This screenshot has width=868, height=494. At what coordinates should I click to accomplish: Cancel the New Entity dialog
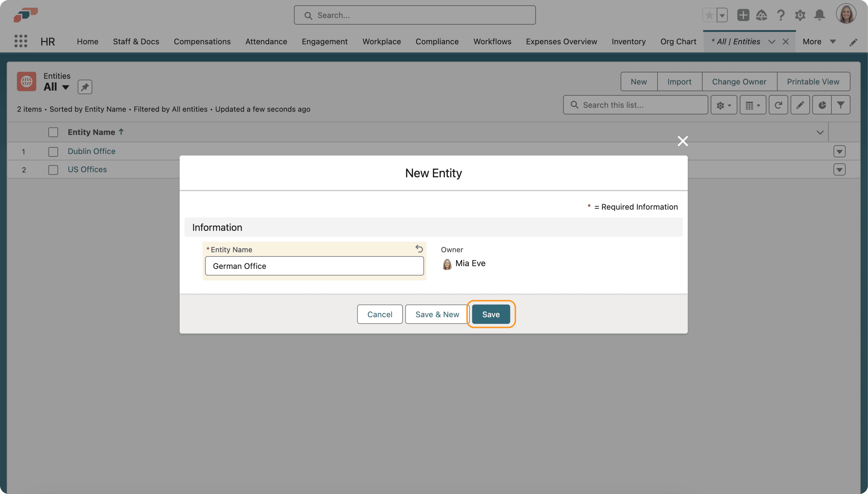[x=380, y=314]
